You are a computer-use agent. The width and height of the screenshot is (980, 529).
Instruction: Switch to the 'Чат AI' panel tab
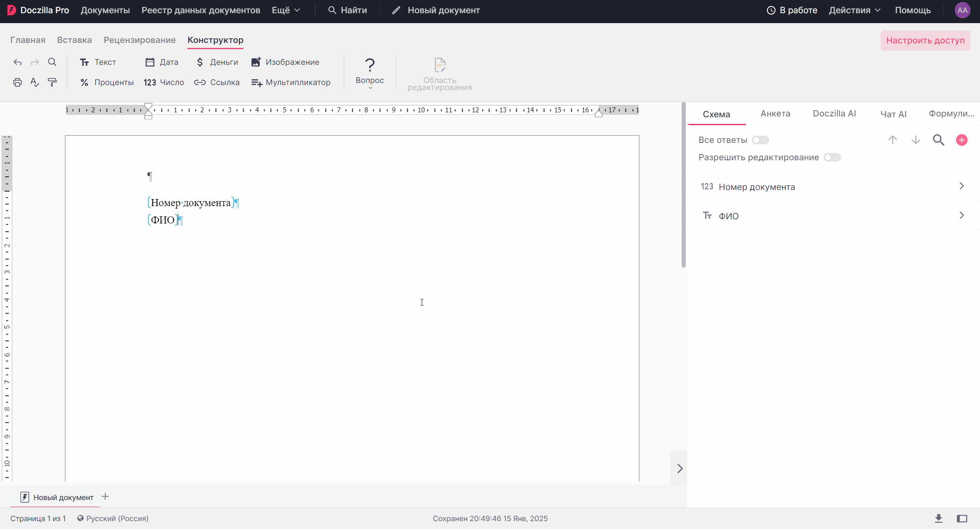click(x=893, y=114)
